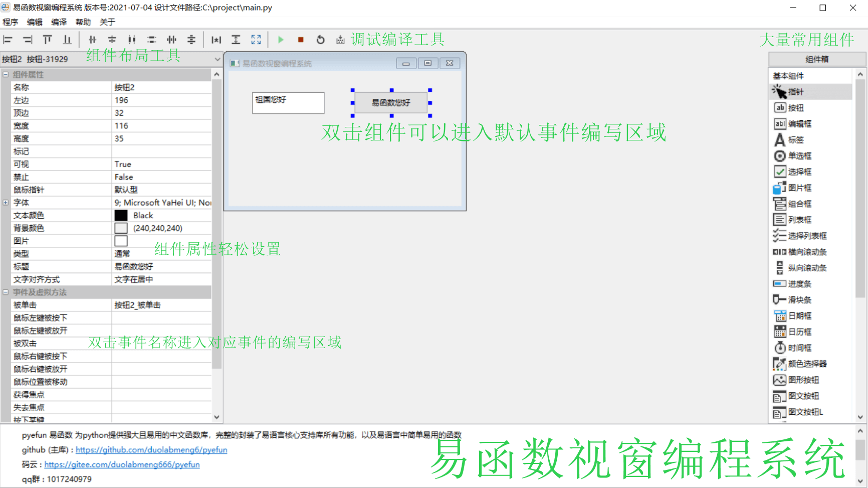Click the 文本颜色 black color swatch
Viewport: 868px width, 488px height.
point(121,215)
